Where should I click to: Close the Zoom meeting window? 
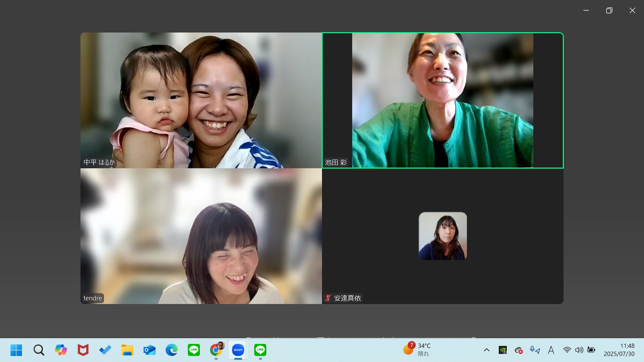[x=632, y=10]
